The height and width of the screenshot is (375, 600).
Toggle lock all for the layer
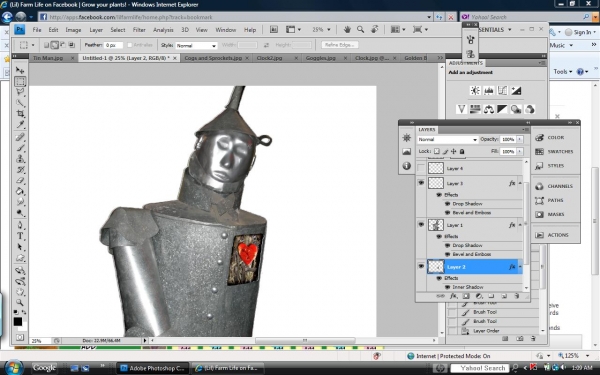pos(462,151)
